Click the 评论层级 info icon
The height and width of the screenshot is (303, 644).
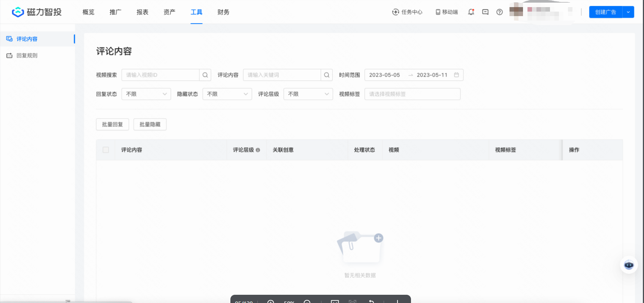(258, 150)
